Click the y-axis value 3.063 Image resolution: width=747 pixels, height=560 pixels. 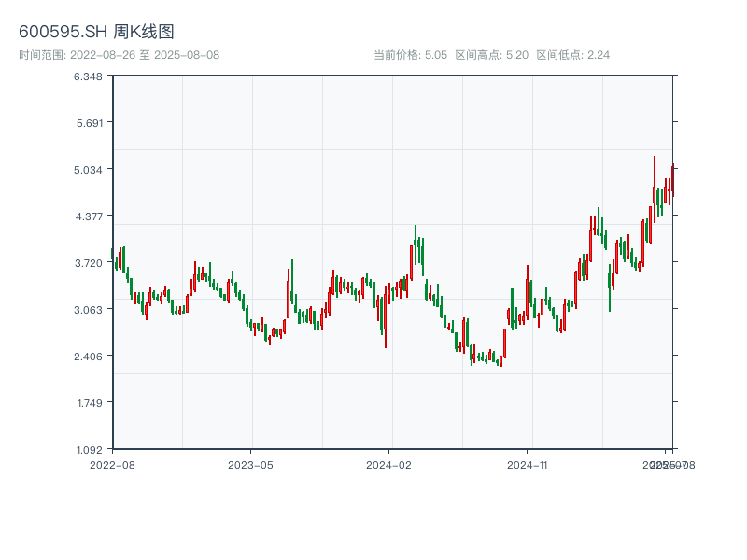[88, 310]
